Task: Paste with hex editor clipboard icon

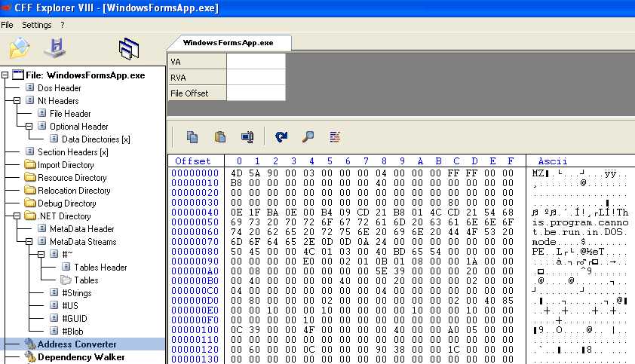Action: tap(220, 137)
